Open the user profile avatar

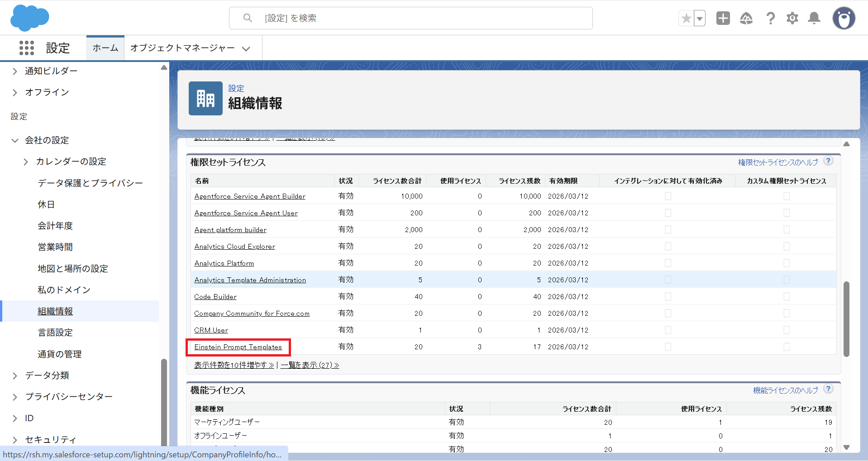pyautogui.click(x=844, y=18)
